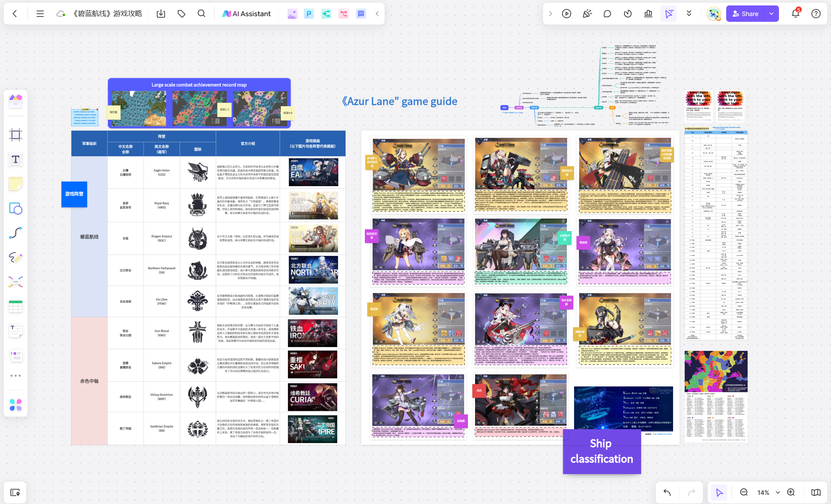The image size is (831, 504).
Task: Click the Sakura Empire (IRN) cell
Action: (162, 365)
